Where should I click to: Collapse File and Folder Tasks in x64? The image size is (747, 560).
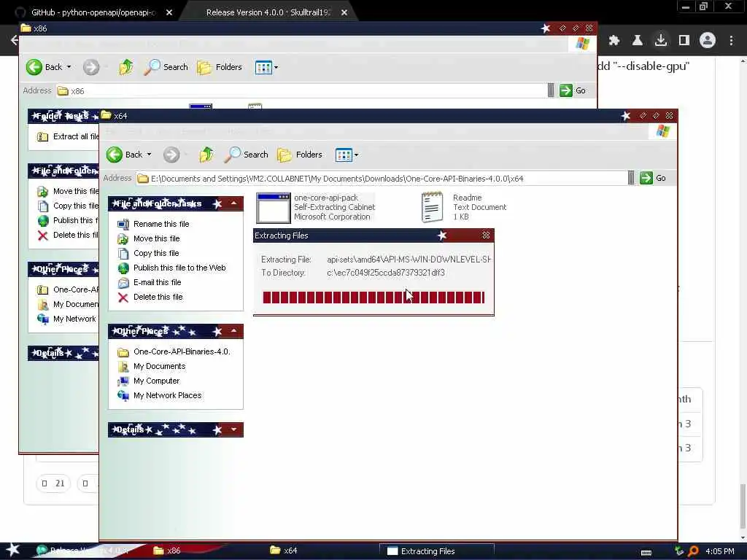(234, 204)
